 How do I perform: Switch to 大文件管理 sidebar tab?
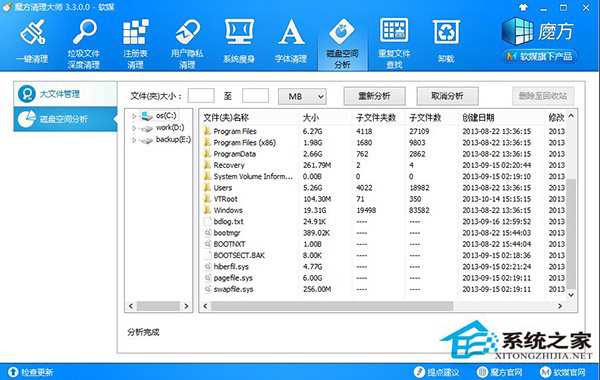65,94
